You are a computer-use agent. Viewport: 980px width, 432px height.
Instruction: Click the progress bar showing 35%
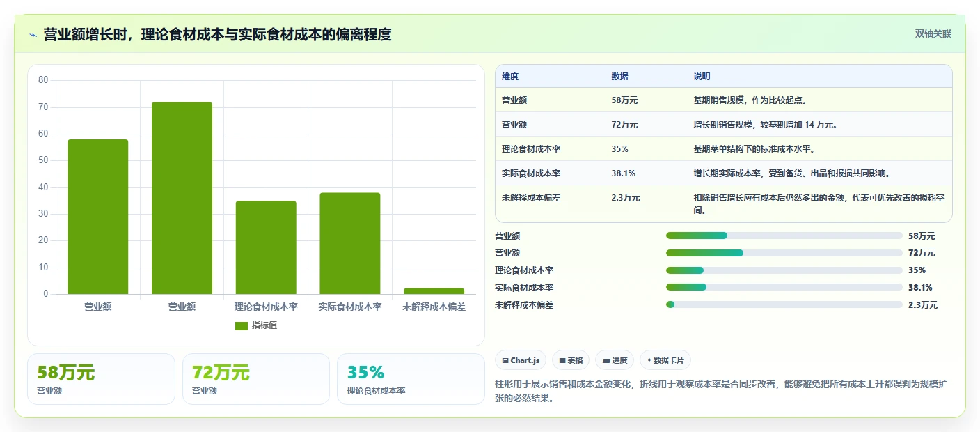[x=784, y=270]
